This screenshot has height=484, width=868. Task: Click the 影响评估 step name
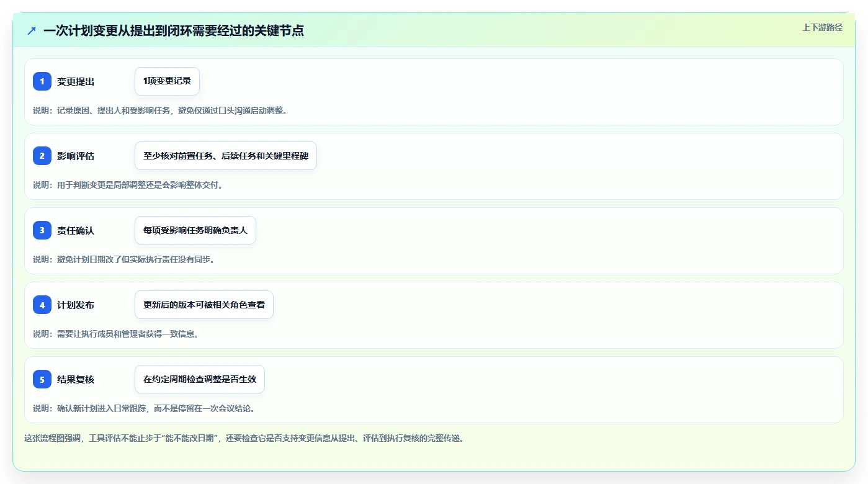tap(76, 156)
